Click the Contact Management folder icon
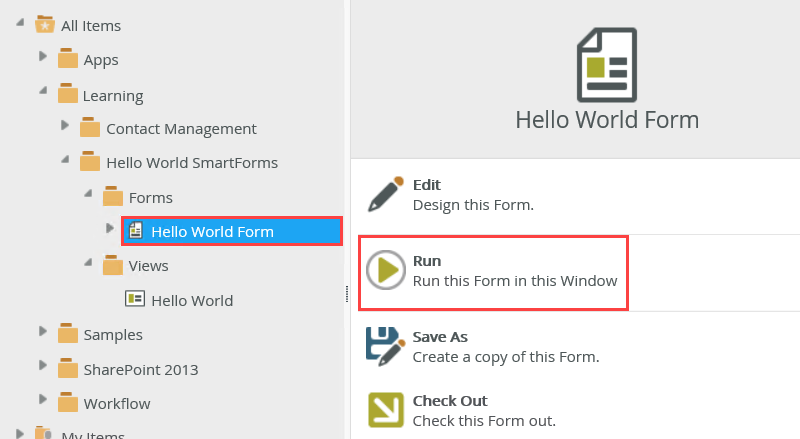Screen dimensions: 800x439 [x=90, y=127]
